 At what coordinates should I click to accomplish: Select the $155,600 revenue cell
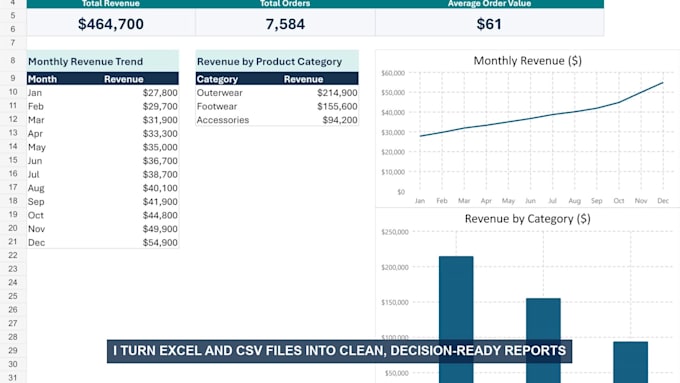click(x=337, y=106)
